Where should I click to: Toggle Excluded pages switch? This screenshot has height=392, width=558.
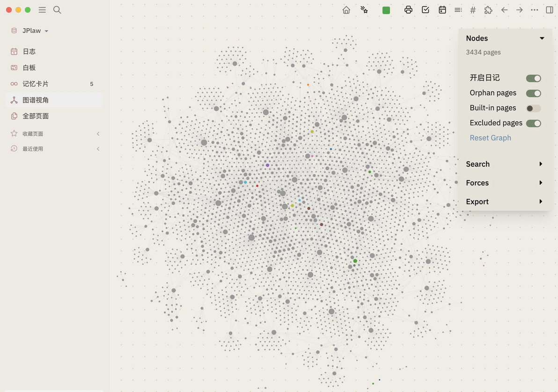[x=534, y=123]
